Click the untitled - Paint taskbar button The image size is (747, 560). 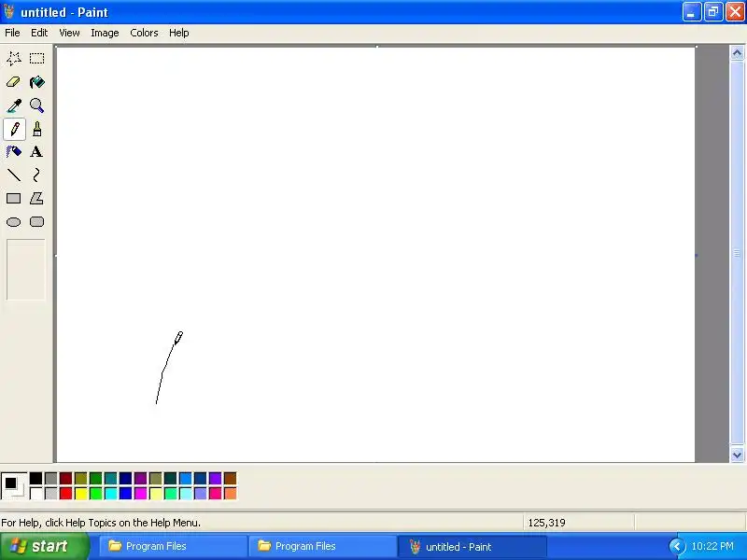pos(472,546)
